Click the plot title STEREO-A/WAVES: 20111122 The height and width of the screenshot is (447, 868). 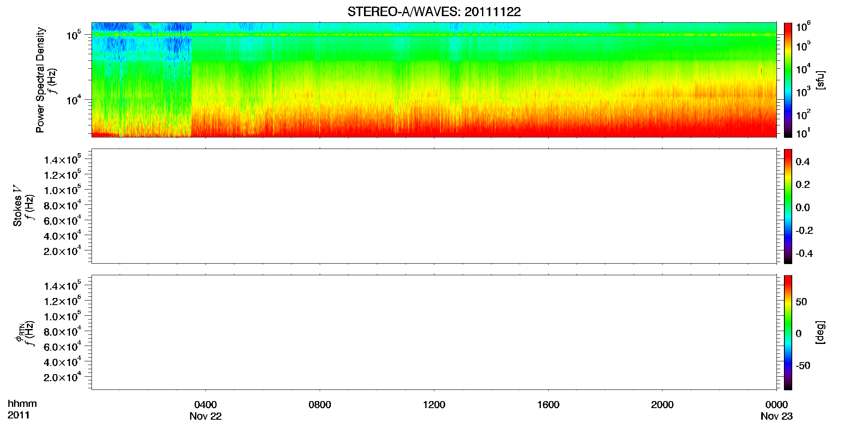pyautogui.click(x=434, y=12)
